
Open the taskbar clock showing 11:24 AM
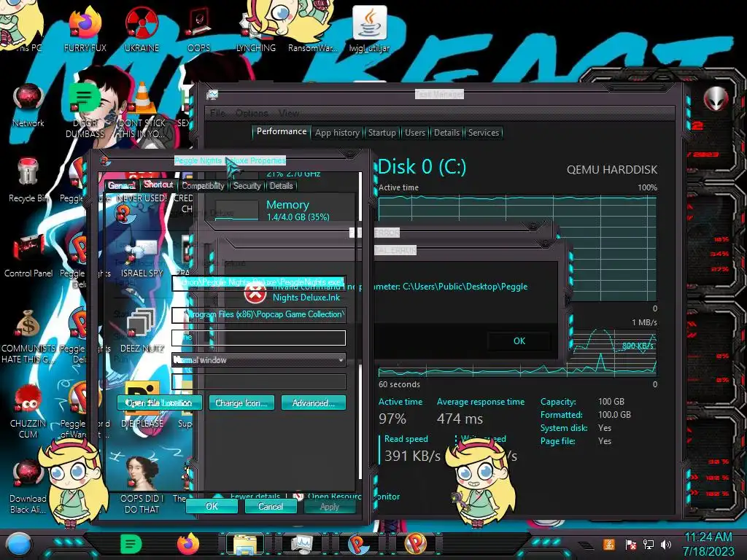pos(708,544)
